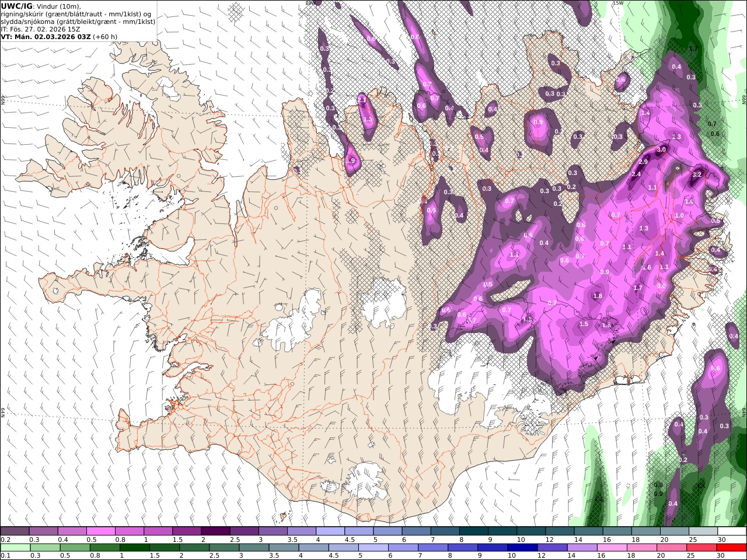Click the '0.2' label in the upper legend

[5, 540]
